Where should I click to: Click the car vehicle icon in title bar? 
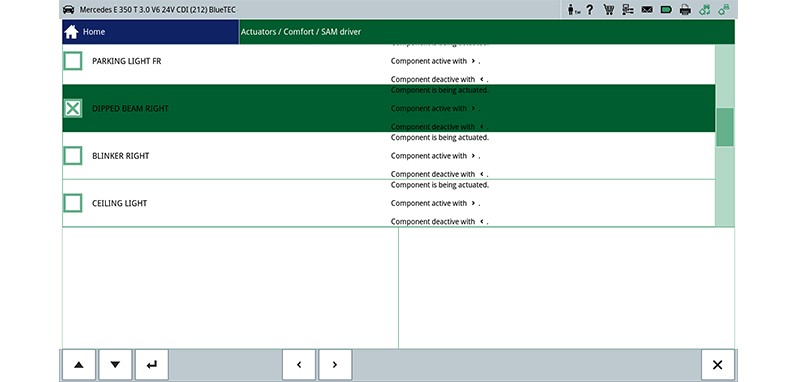[x=68, y=9]
